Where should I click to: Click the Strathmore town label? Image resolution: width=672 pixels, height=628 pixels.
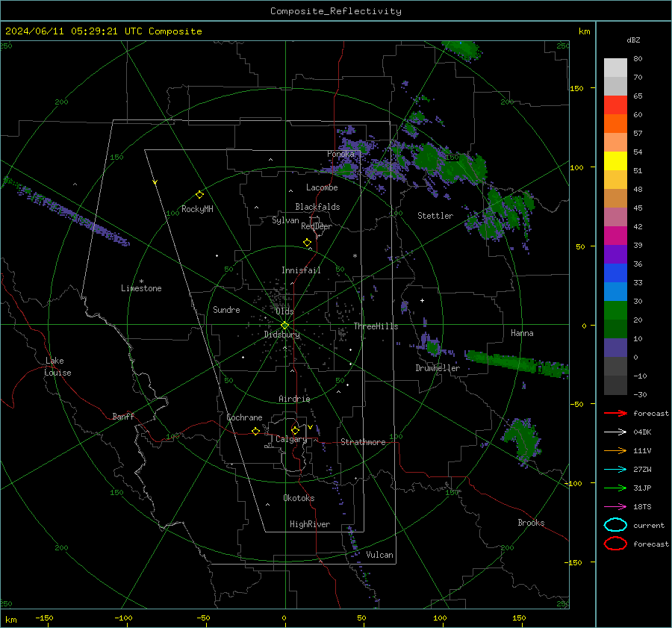tap(363, 442)
